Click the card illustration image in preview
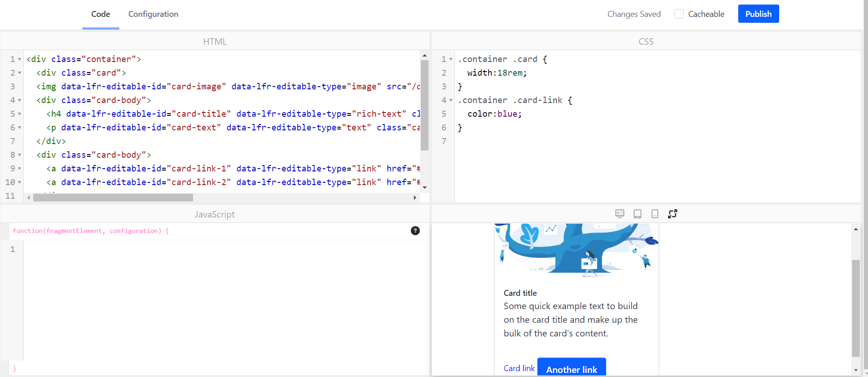 [x=577, y=250]
